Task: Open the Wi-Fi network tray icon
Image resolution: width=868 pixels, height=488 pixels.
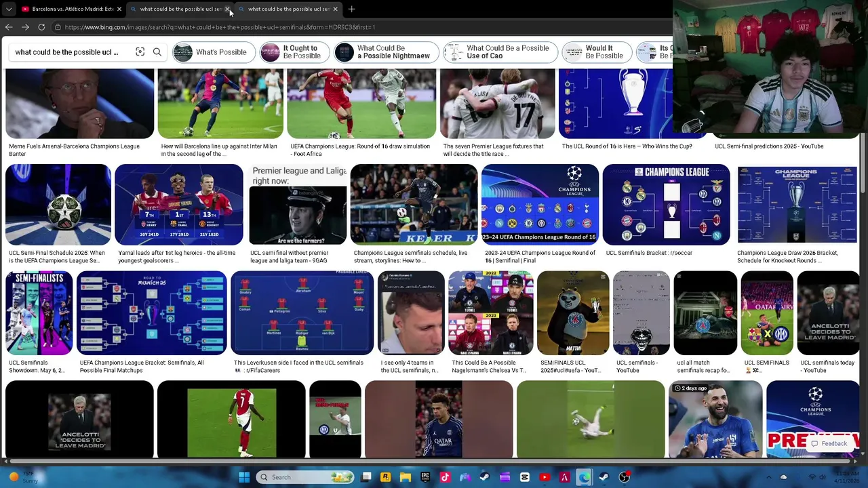Action: coord(812,477)
